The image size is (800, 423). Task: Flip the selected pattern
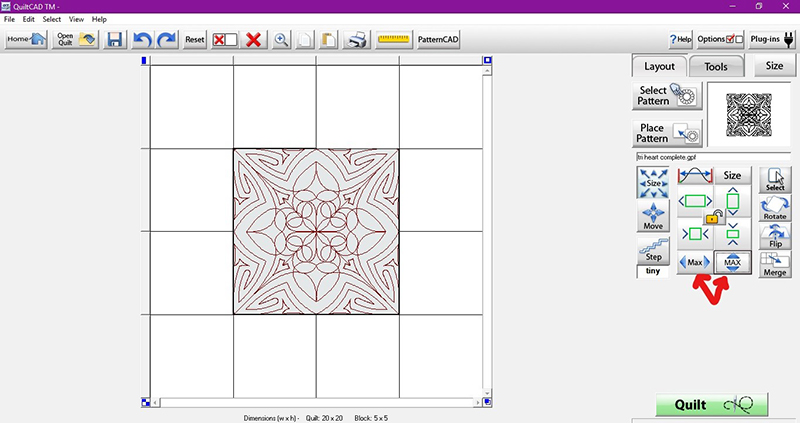click(x=774, y=235)
